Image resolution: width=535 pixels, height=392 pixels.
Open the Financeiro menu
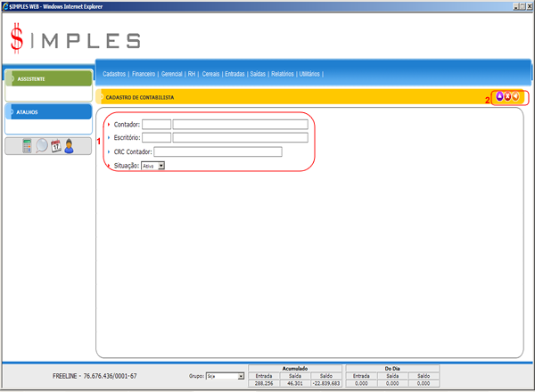[144, 74]
